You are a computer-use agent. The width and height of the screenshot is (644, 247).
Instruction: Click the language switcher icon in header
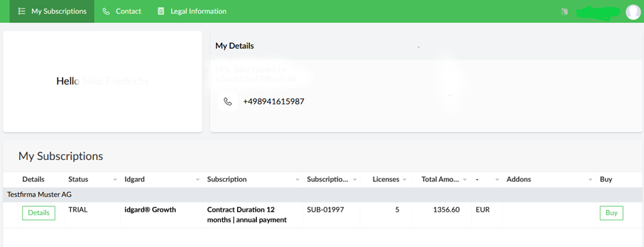point(564,12)
